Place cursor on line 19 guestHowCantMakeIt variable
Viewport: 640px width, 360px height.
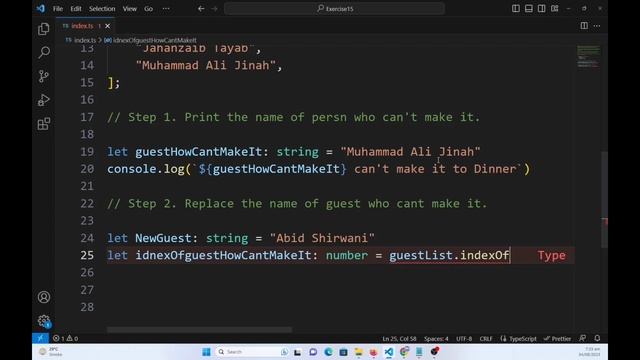[198, 152]
